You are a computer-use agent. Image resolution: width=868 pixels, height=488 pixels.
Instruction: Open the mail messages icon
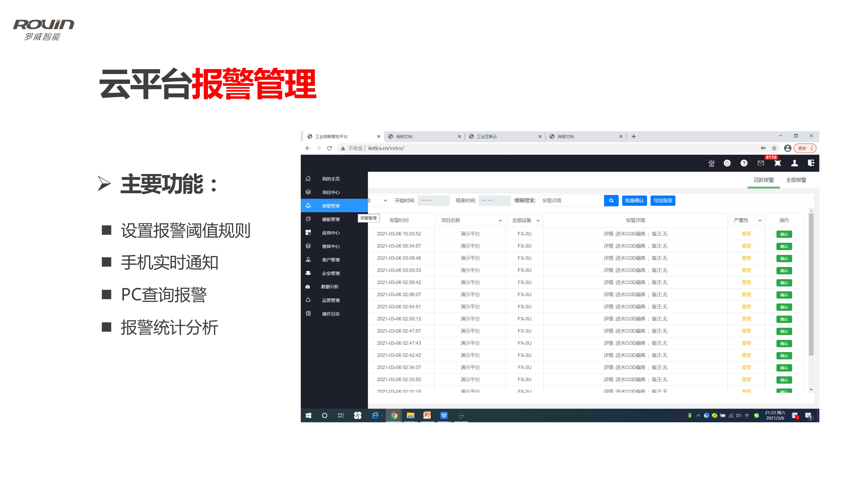(x=761, y=163)
